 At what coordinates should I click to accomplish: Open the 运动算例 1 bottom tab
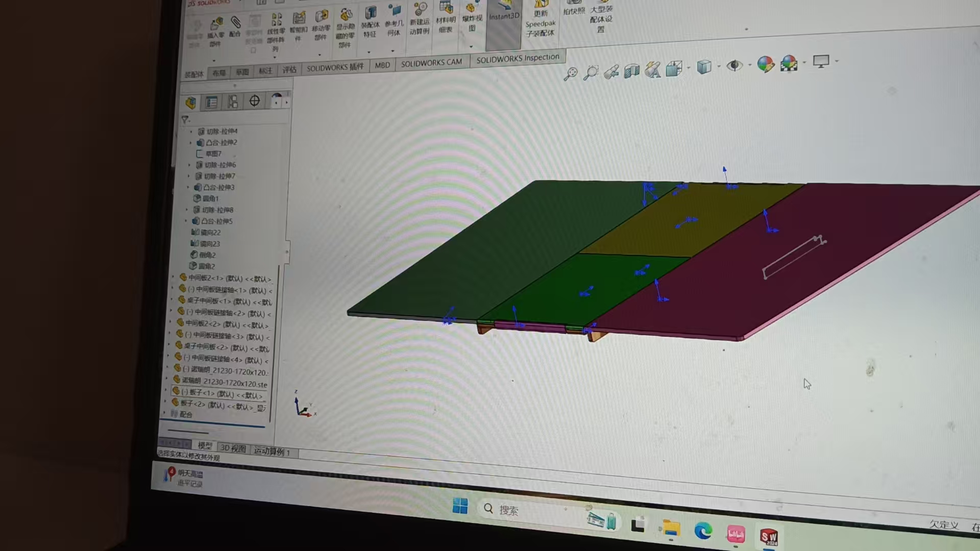pyautogui.click(x=272, y=452)
